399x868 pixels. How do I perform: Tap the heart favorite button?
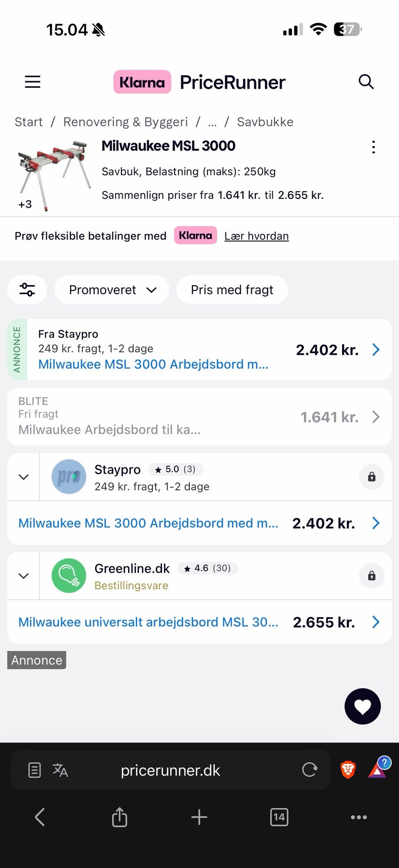[x=362, y=706]
